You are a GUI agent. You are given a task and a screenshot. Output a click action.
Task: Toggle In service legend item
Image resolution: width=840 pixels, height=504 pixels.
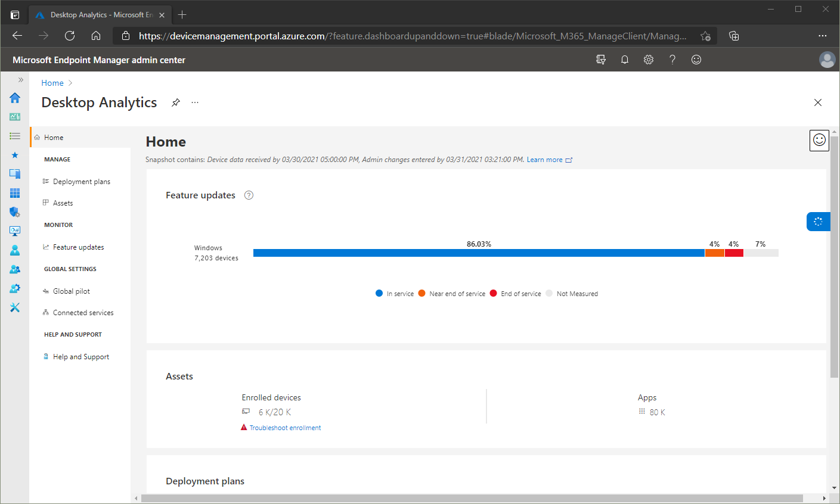coord(395,294)
